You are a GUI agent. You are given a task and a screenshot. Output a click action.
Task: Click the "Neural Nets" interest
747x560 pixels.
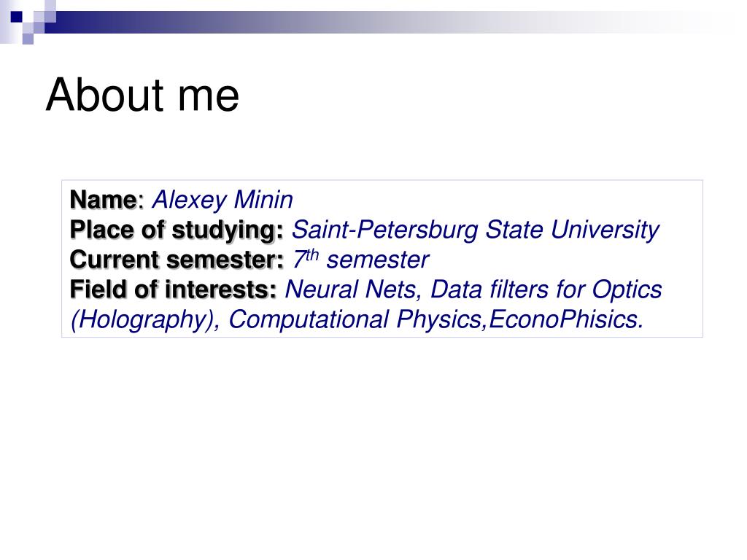click(x=350, y=289)
